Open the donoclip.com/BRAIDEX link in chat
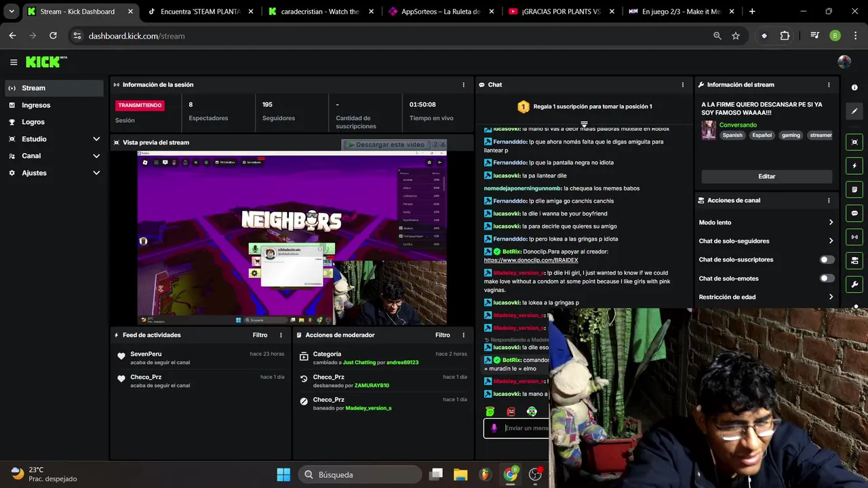The height and width of the screenshot is (488, 868). tap(531, 260)
